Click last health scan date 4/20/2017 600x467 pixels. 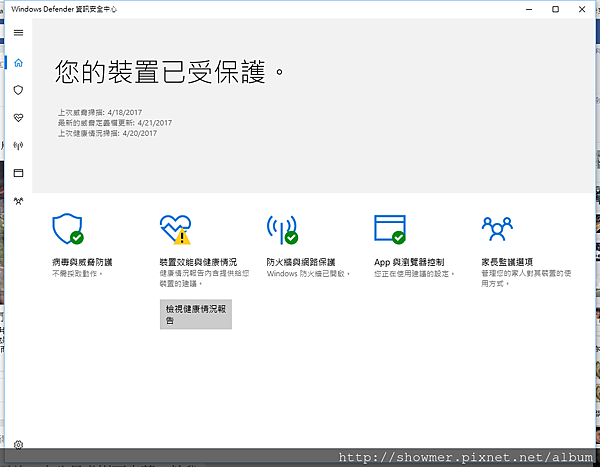tap(140, 133)
